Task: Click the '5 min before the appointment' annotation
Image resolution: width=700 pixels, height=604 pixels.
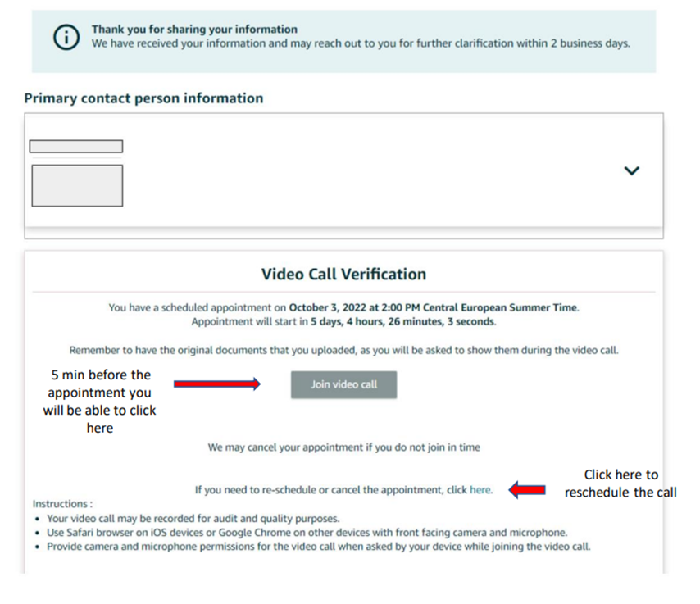Action: pyautogui.click(x=100, y=402)
